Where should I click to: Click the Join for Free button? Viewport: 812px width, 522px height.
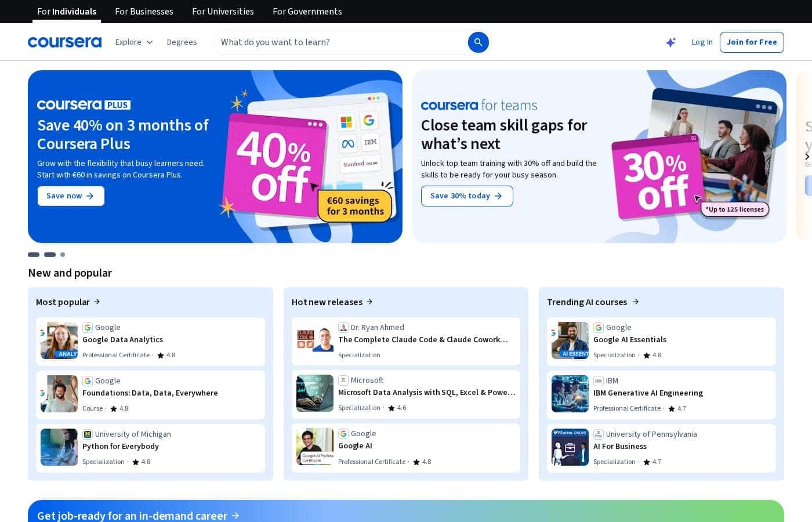(x=752, y=42)
